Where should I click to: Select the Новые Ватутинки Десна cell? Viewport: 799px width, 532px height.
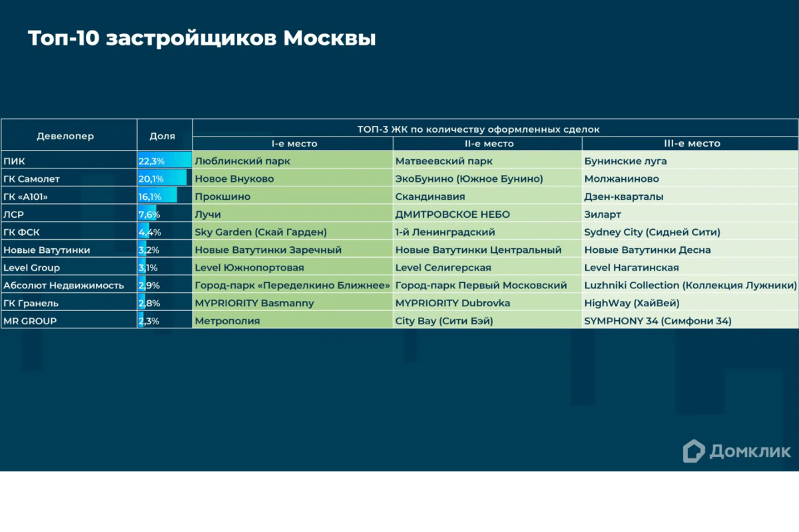pos(647,250)
